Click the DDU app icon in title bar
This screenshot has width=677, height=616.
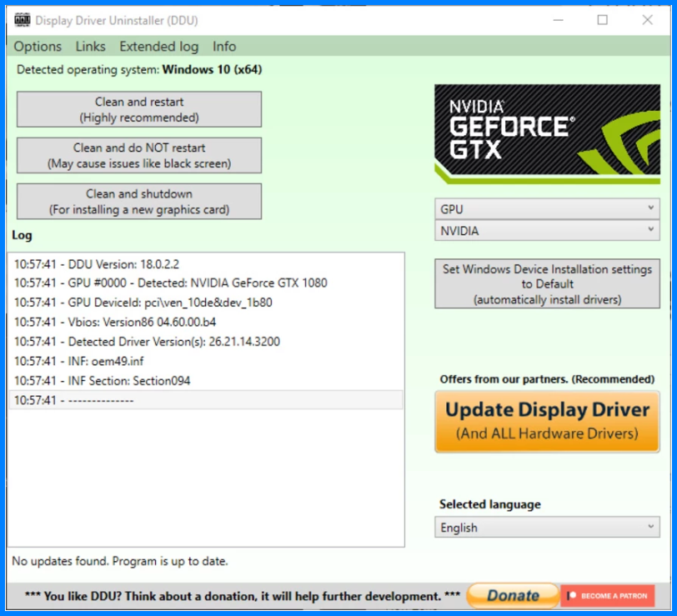pos(22,20)
